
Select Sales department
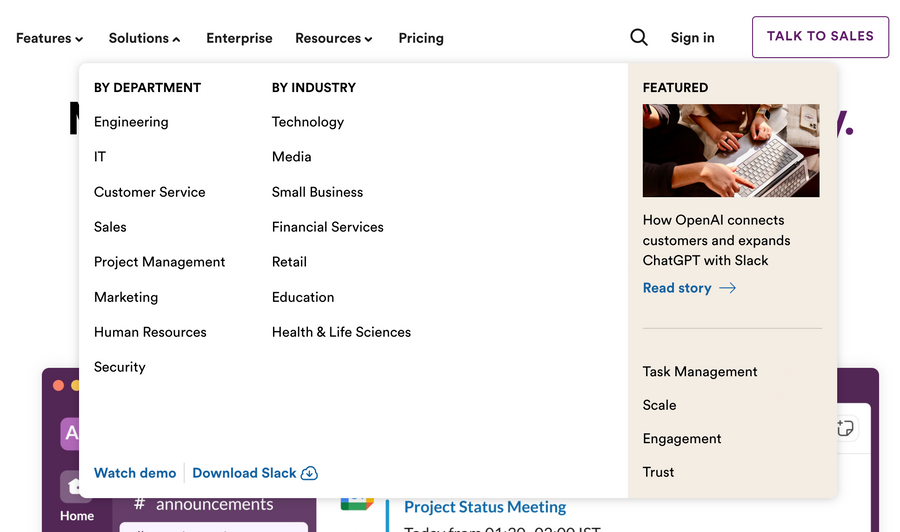point(110,227)
